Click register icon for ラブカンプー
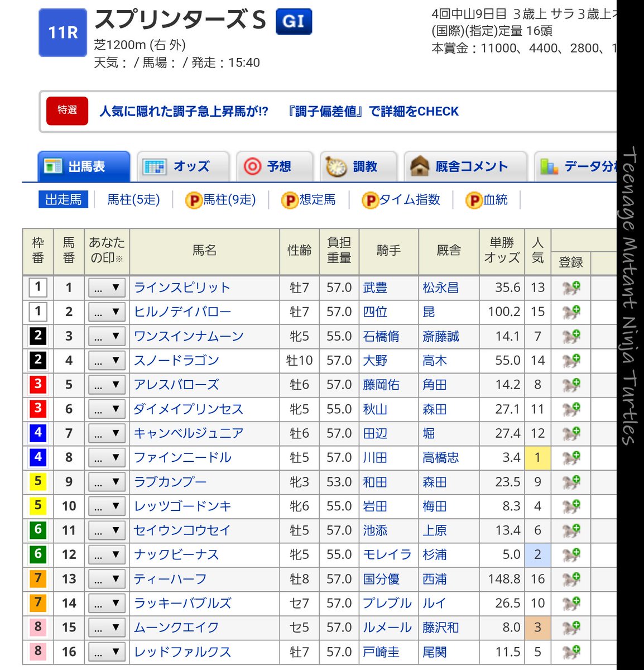Viewport: 644px width, 670px height. tap(571, 482)
